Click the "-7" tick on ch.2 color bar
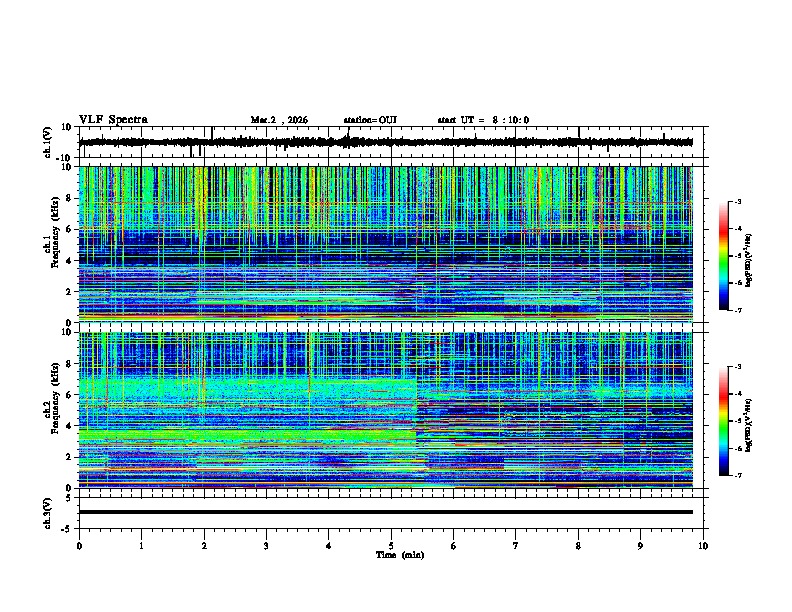Image resolution: width=792 pixels, height=612 pixels. tap(738, 476)
